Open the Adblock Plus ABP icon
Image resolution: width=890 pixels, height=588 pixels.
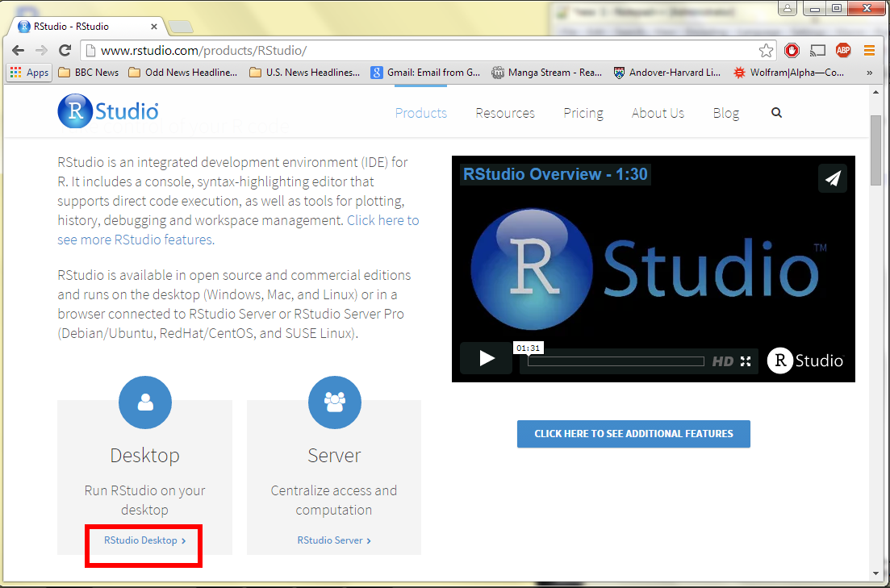coord(843,51)
